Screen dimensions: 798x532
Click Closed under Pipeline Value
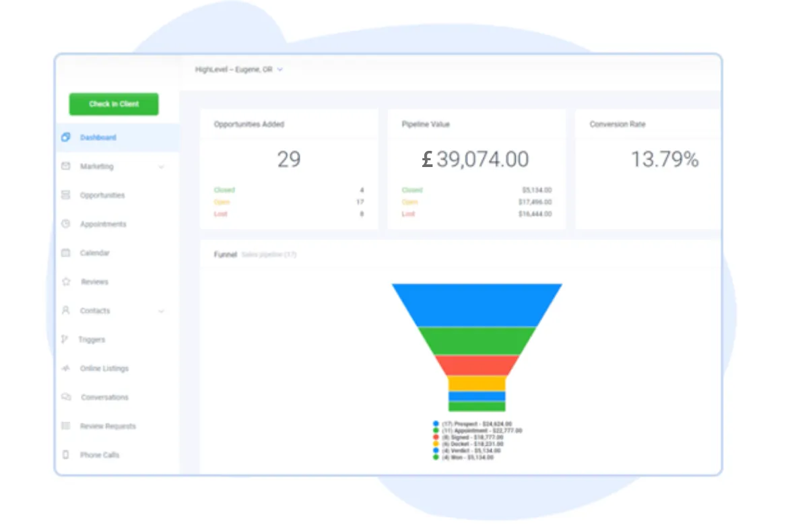click(x=412, y=190)
